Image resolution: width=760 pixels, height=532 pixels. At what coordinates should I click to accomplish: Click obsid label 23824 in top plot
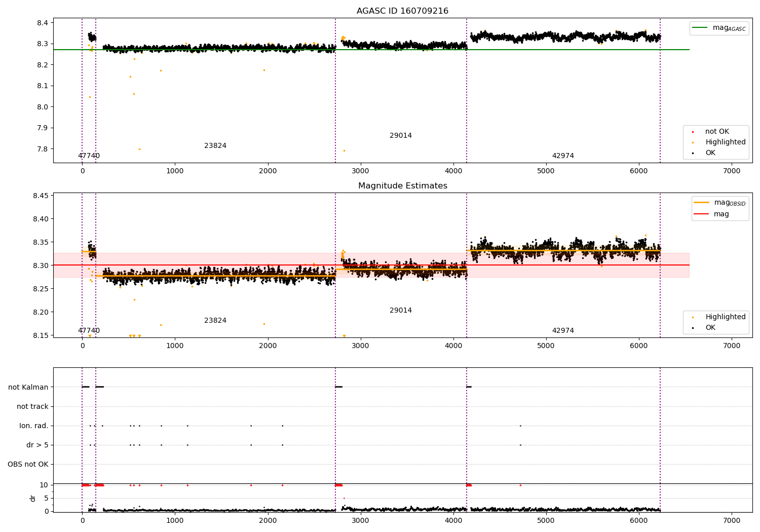215,146
